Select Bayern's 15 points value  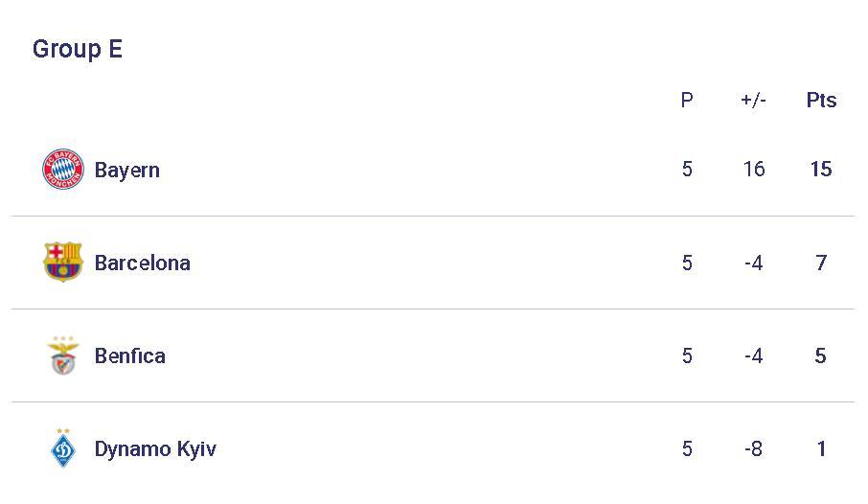821,169
